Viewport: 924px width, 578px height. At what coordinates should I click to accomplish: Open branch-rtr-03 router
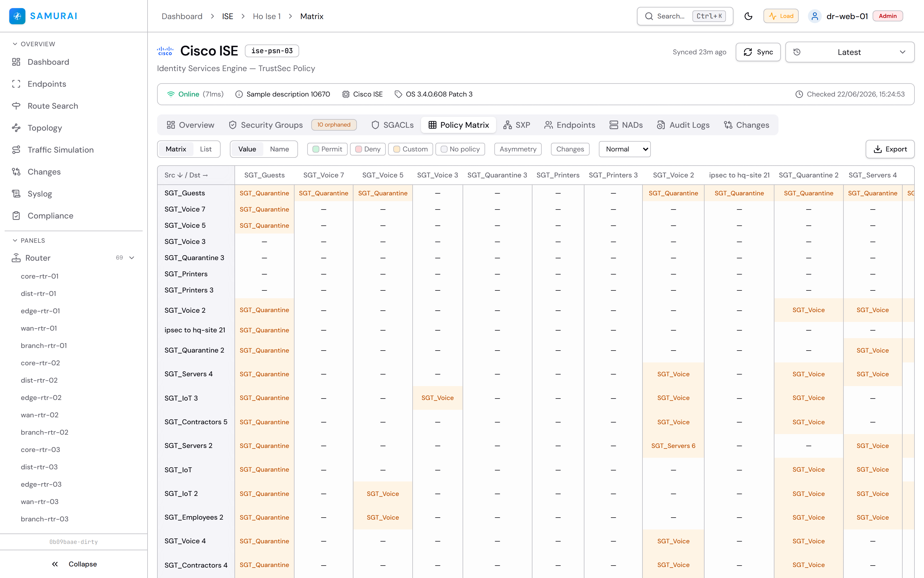(45, 519)
